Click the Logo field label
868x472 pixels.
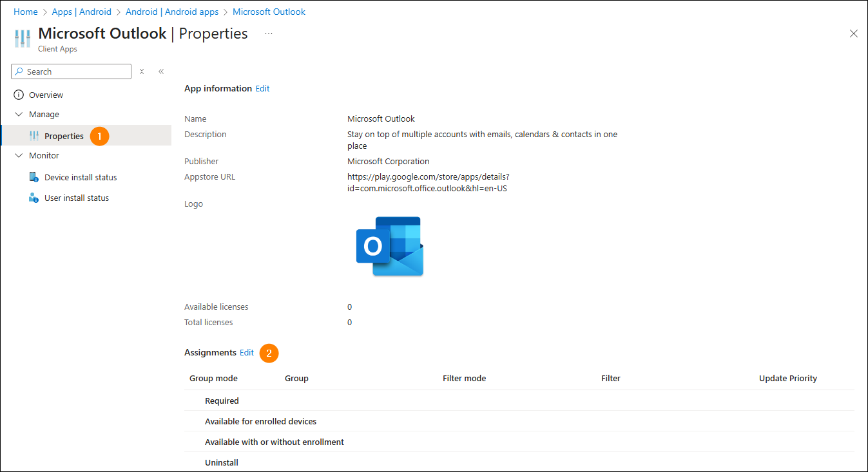(193, 203)
